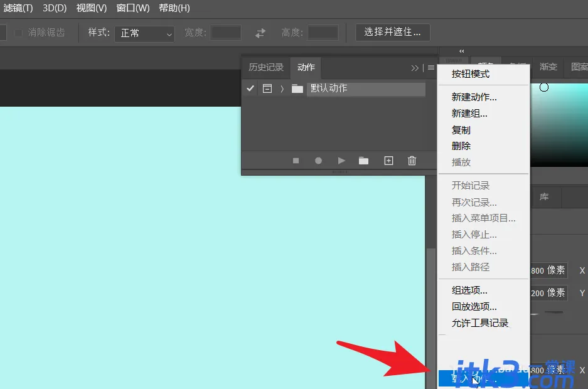Image resolution: width=588 pixels, height=389 pixels.
Task: Click the play action triangle icon
Action: (341, 161)
